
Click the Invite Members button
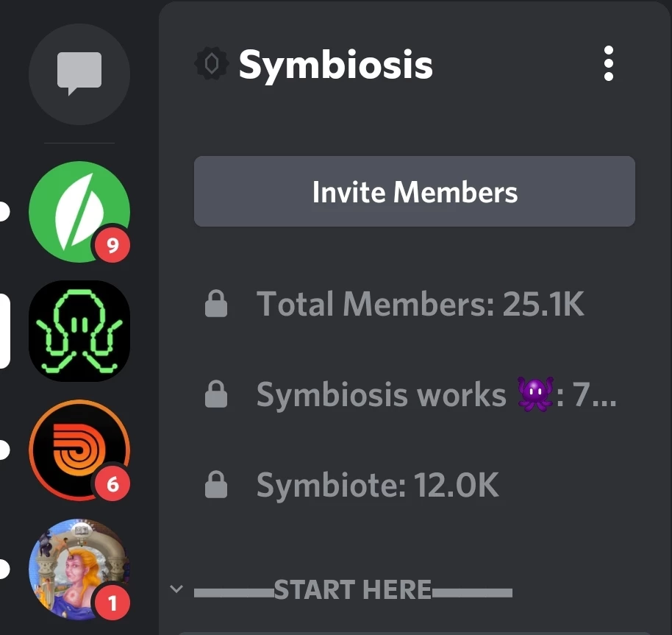[x=415, y=191]
